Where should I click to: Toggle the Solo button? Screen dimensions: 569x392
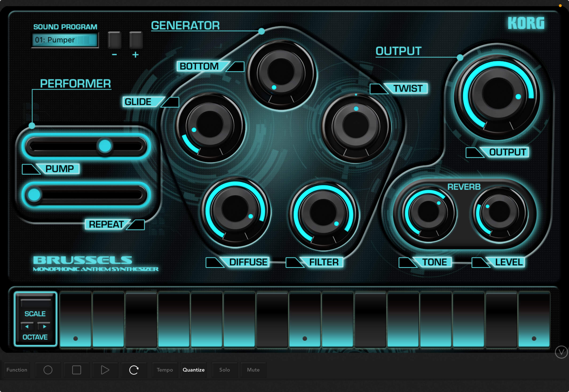pos(225,370)
